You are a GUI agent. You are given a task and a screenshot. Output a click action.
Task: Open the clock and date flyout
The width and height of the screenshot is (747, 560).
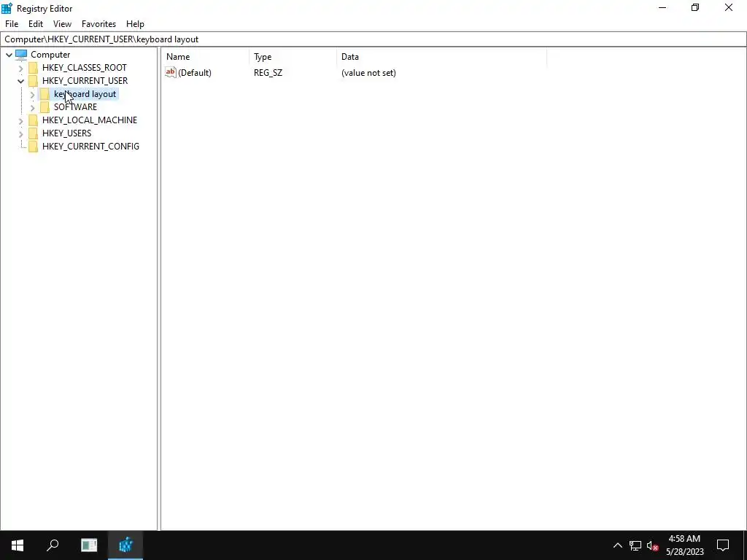[684, 545]
